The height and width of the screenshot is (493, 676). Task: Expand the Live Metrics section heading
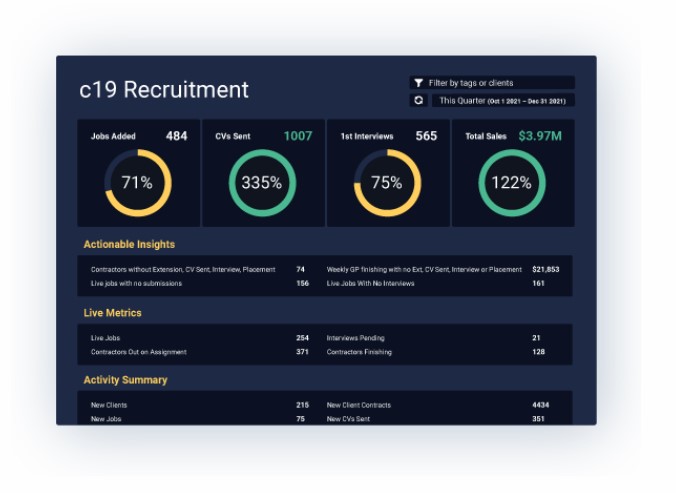tap(112, 313)
